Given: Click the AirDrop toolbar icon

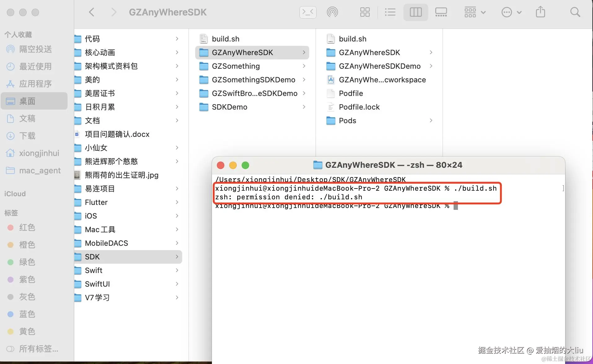Looking at the screenshot, I should point(332,12).
